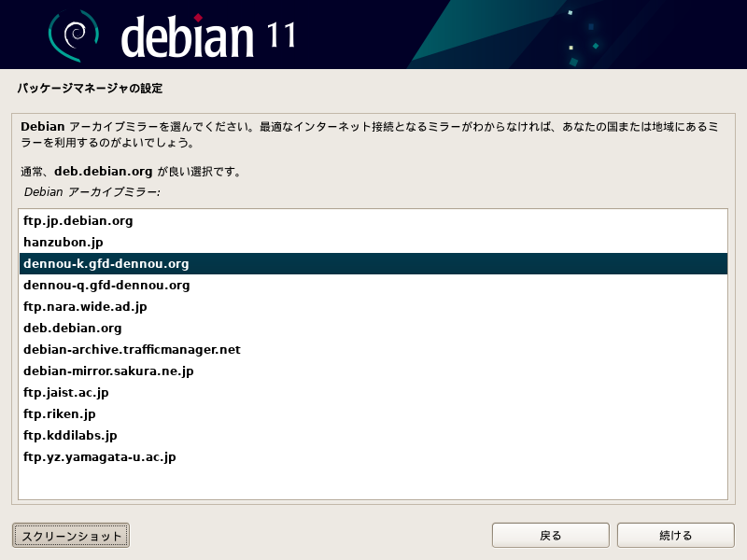Pick ftp.yz.yamagata-u.ac.jp mirror

tap(373, 456)
